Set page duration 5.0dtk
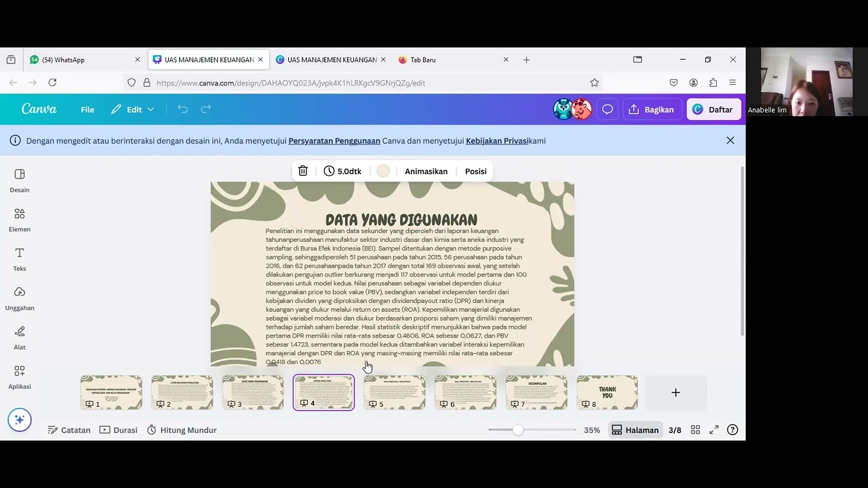Viewport: 868px width, 488px height. pyautogui.click(x=342, y=171)
